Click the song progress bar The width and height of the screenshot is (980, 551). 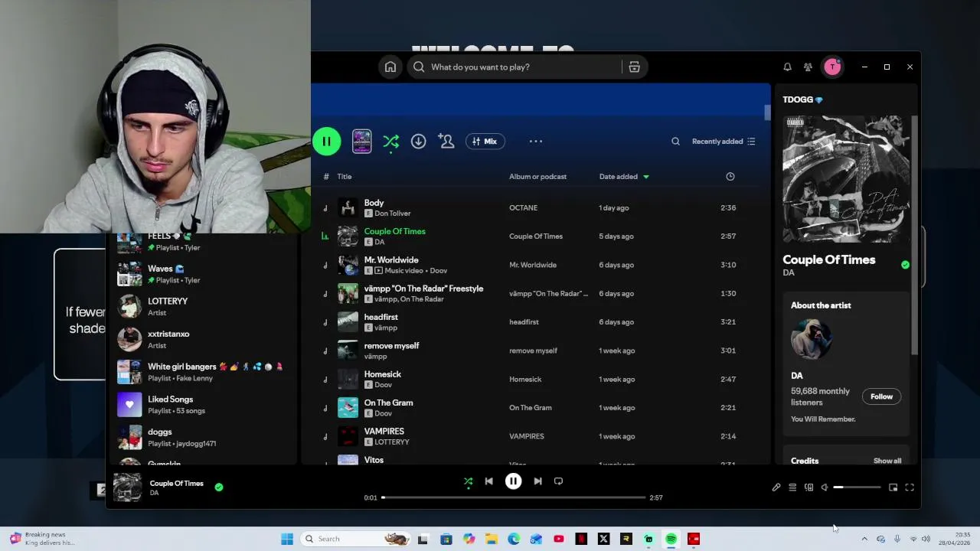(x=514, y=497)
